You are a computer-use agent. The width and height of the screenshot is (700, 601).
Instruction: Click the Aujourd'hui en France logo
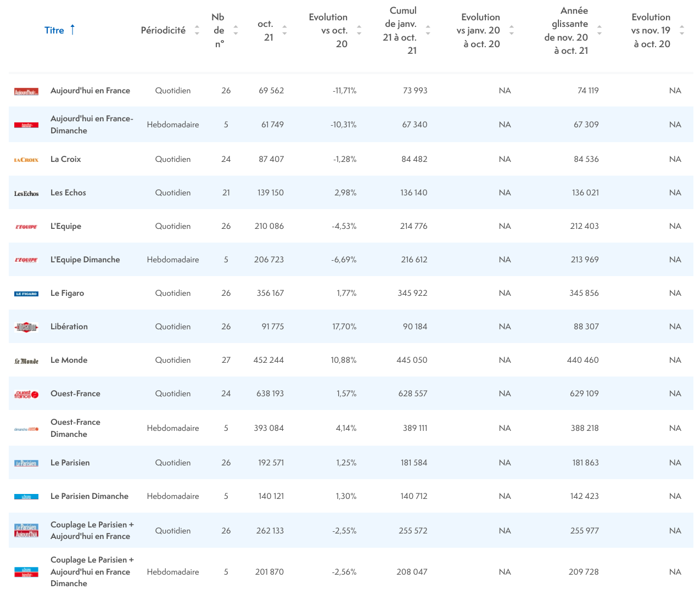pyautogui.click(x=26, y=92)
